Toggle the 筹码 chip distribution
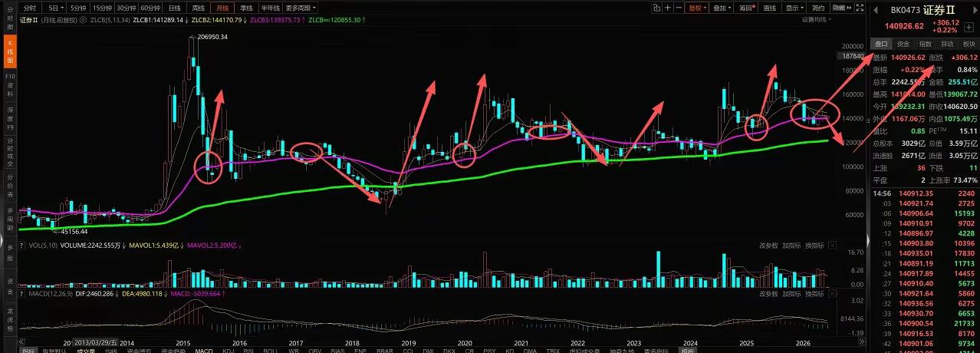 pyautogui.click(x=747, y=8)
